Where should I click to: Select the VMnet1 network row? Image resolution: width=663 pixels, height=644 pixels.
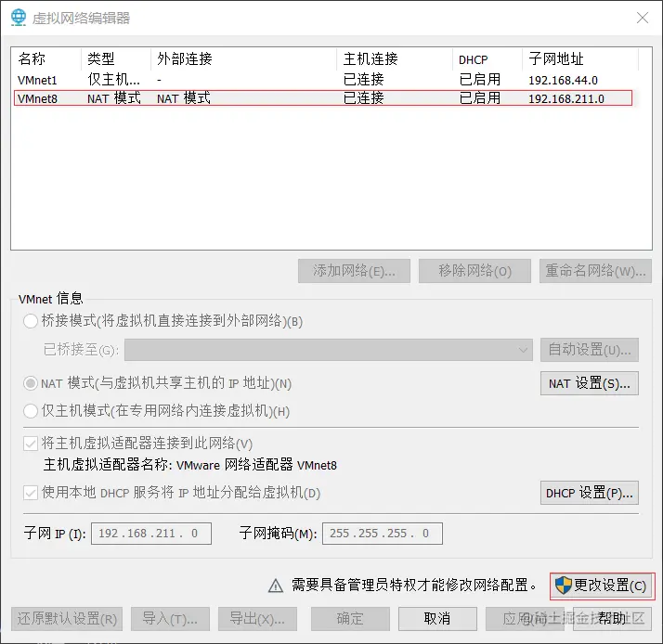[x=323, y=80]
